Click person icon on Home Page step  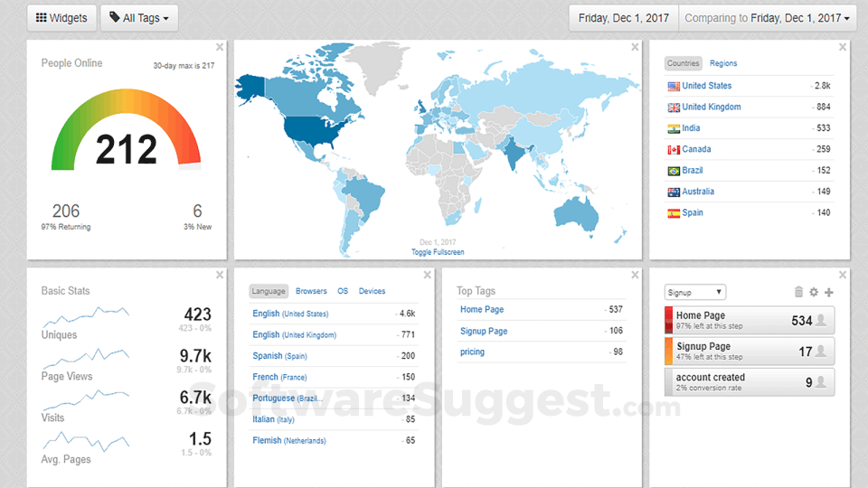click(x=822, y=320)
